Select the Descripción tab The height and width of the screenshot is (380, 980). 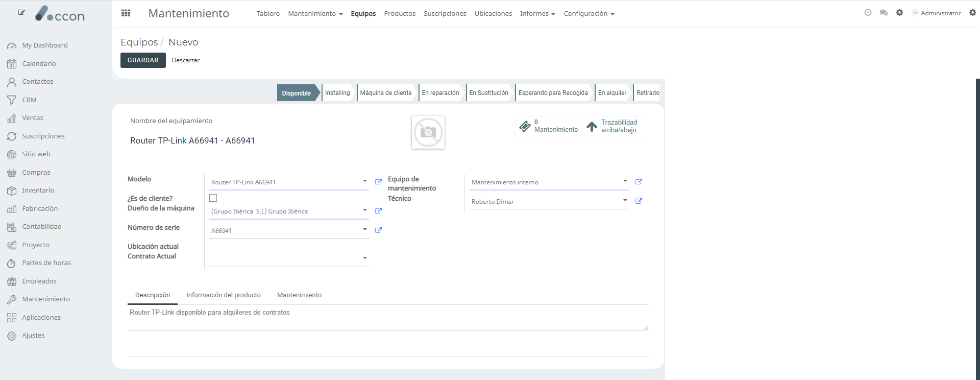[x=153, y=295]
